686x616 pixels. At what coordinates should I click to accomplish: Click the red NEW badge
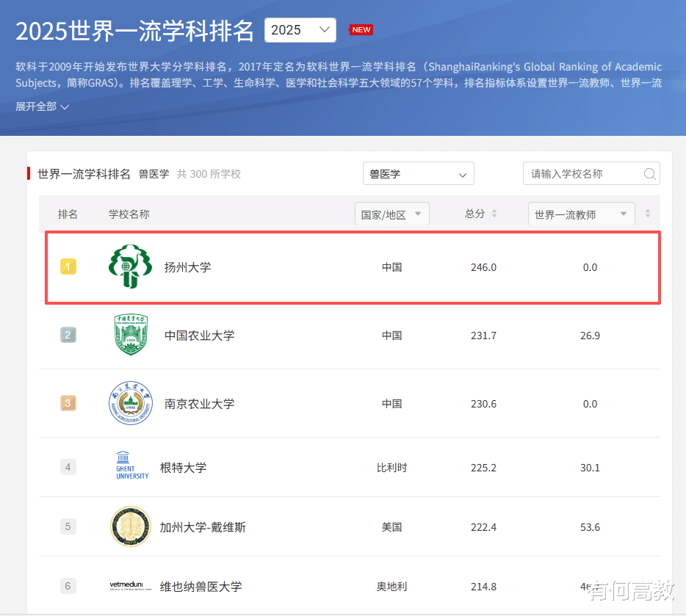click(x=361, y=29)
